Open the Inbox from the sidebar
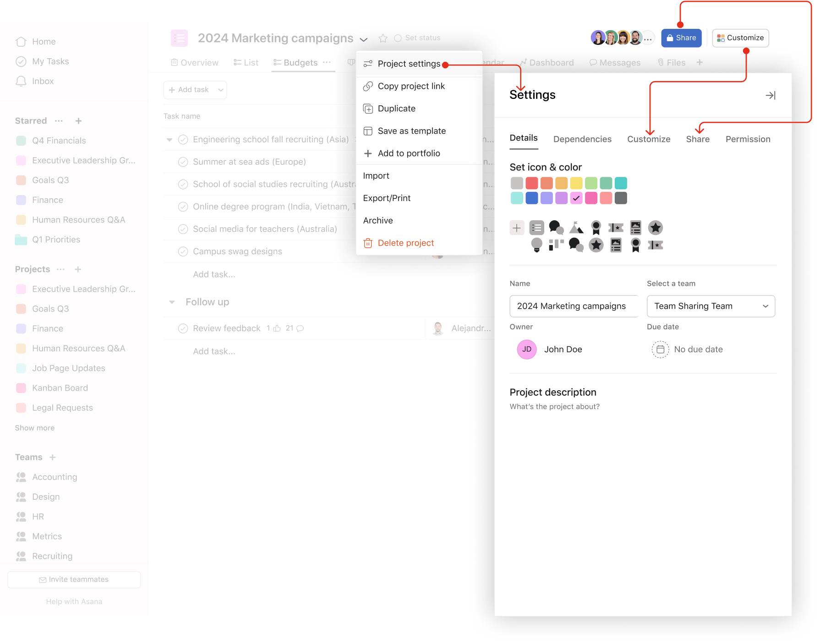 [43, 81]
